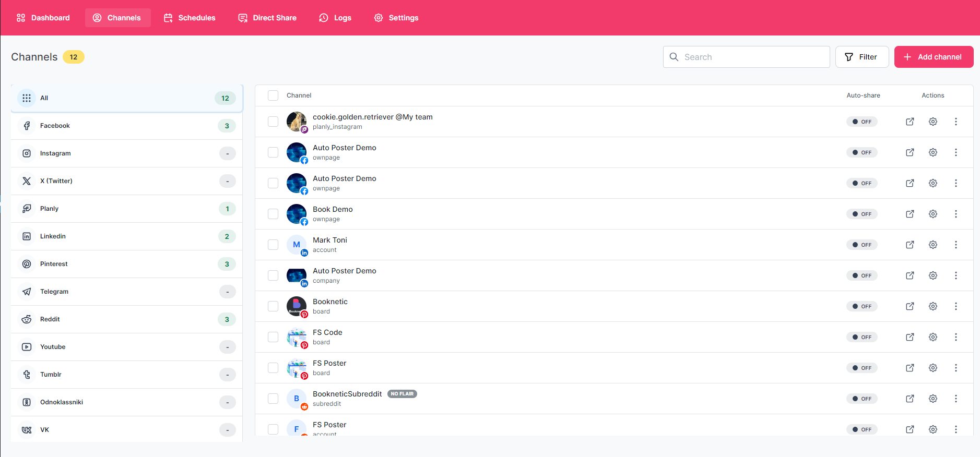Toggle auto-share for Book Demo channel
The width and height of the screenshot is (980, 457).
(861, 214)
